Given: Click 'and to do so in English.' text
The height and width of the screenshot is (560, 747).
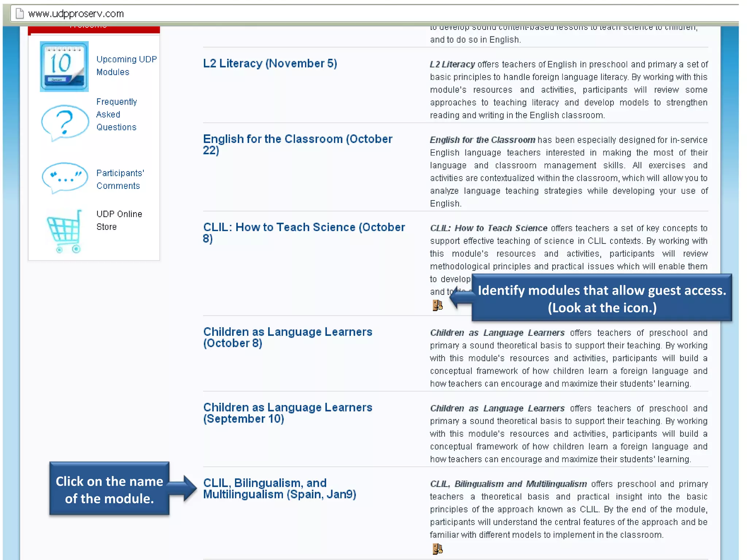Looking at the screenshot, I should 475,40.
